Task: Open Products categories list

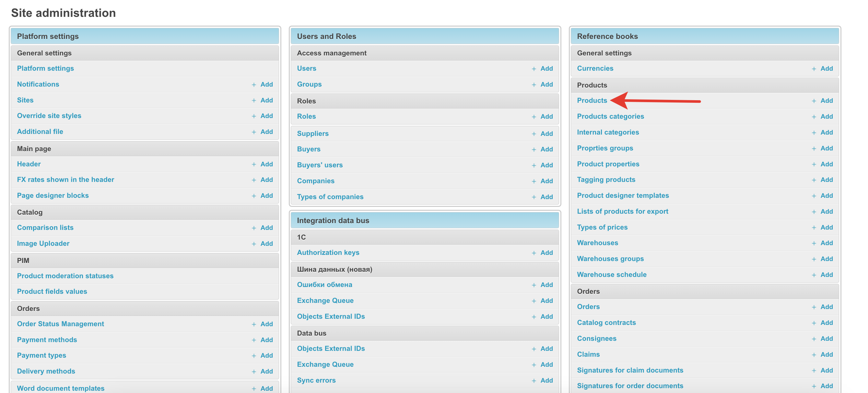Action: (x=610, y=116)
